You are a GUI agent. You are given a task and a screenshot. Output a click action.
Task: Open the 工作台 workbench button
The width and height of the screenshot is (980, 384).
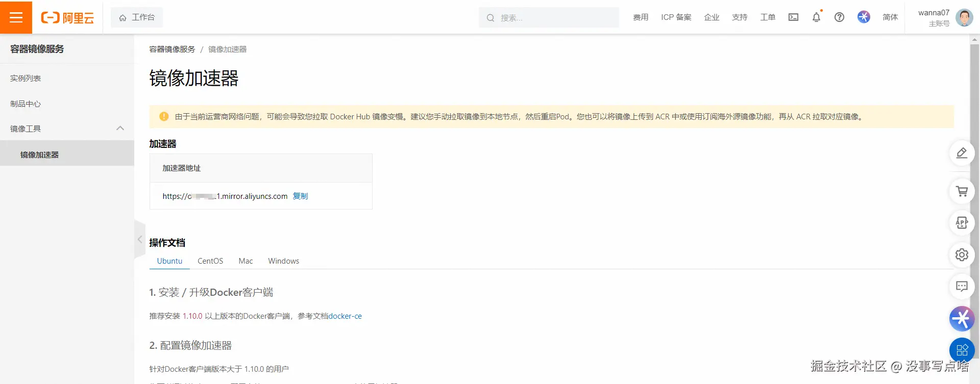point(137,17)
